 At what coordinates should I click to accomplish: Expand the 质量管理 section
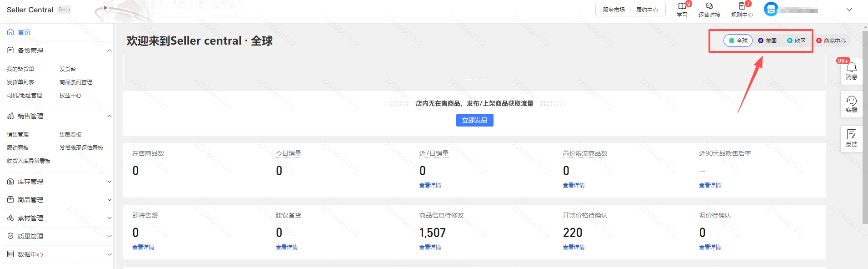point(109,236)
